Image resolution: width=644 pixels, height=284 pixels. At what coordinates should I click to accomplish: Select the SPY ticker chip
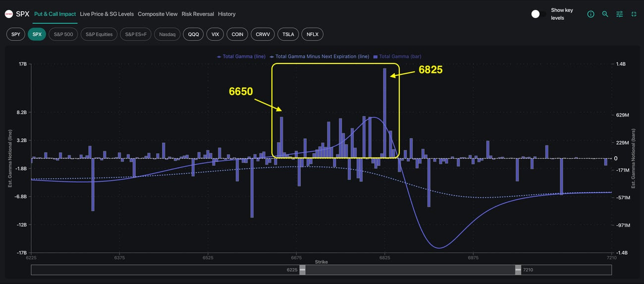pyautogui.click(x=15, y=34)
